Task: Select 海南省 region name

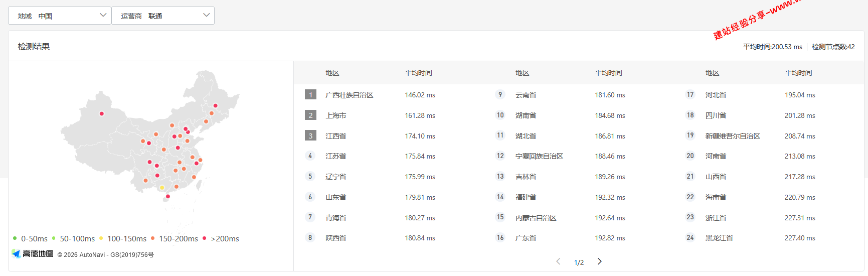Action: 716,197
